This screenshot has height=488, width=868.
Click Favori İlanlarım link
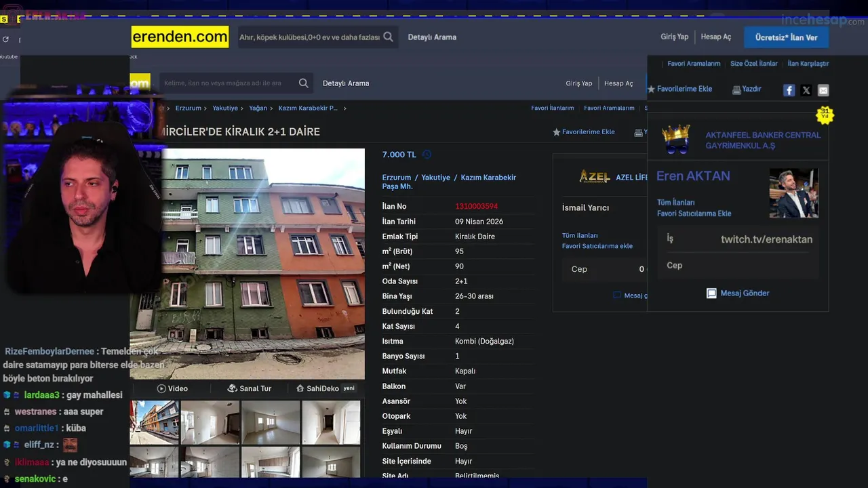click(553, 108)
